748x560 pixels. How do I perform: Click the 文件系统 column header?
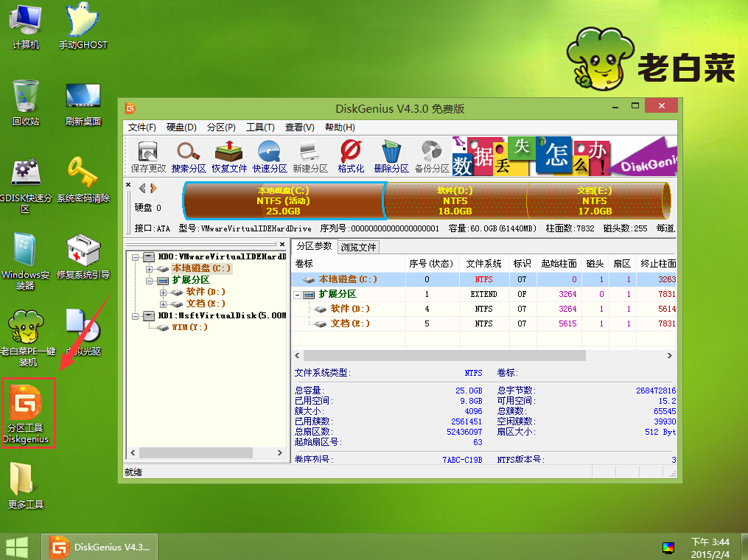(483, 264)
